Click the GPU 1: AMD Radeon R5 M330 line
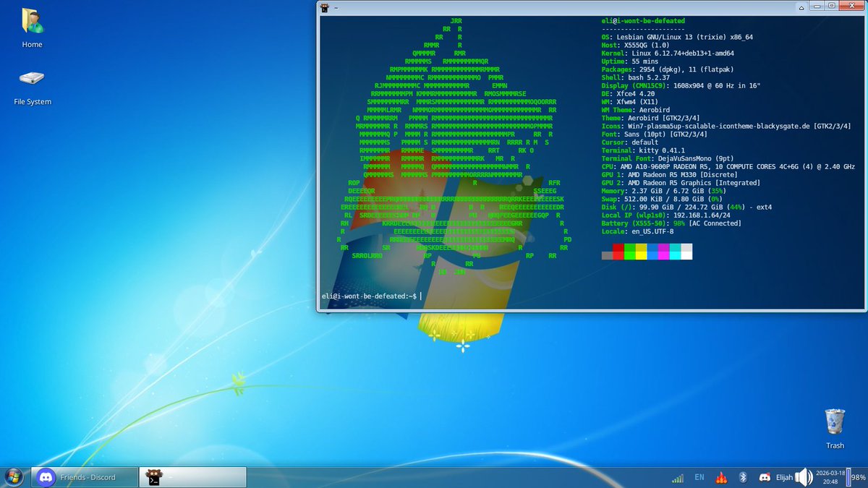The width and height of the screenshot is (868, 488). pyautogui.click(x=670, y=175)
